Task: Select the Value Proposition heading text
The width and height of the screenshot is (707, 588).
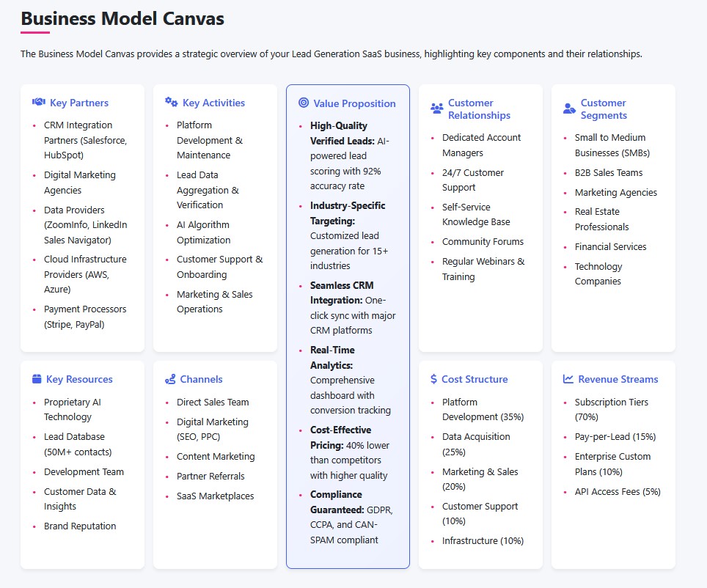Action: 354,103
